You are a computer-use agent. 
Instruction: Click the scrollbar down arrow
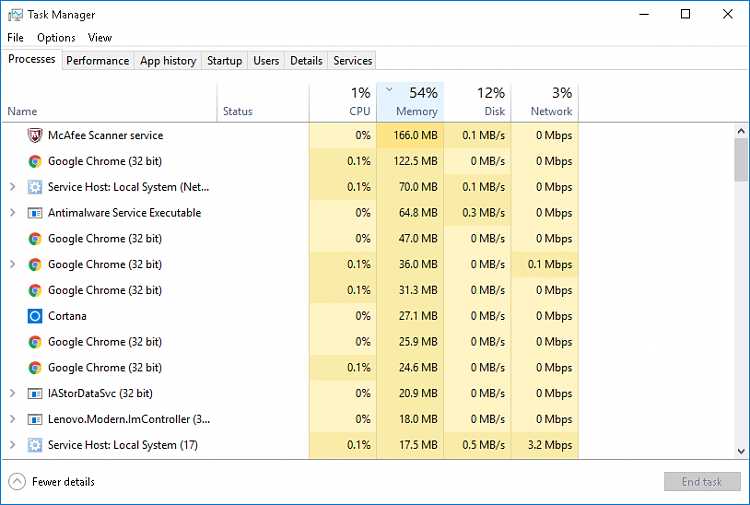point(741,451)
